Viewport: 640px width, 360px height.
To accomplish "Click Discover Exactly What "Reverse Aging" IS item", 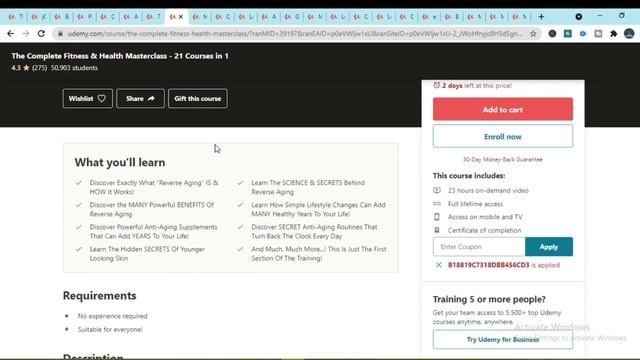I will click(x=154, y=187).
